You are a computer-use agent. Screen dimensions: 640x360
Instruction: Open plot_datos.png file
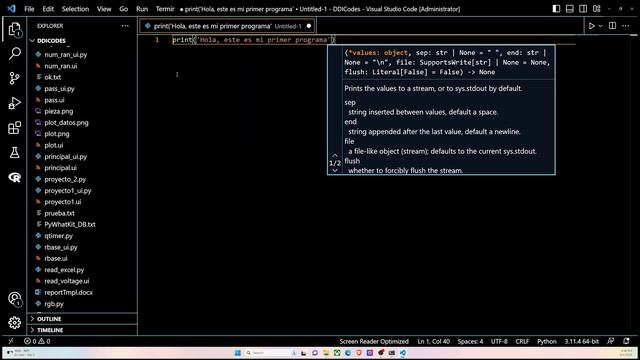66,122
